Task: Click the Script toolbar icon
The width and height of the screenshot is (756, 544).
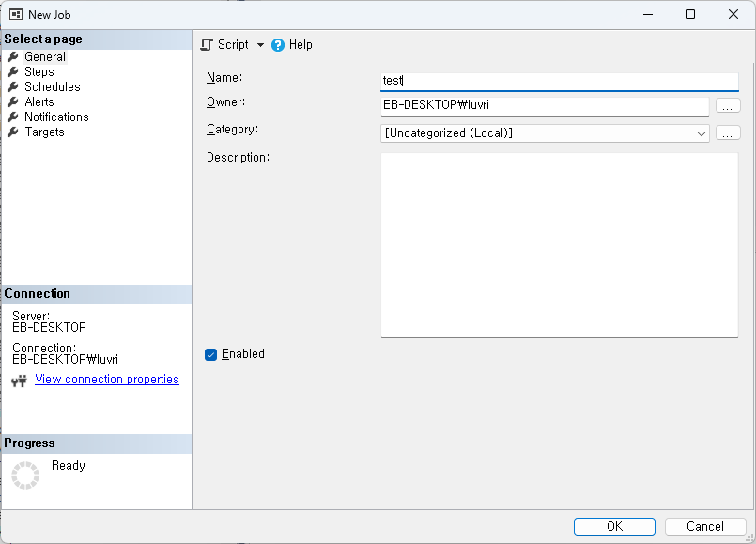Action: 207,45
